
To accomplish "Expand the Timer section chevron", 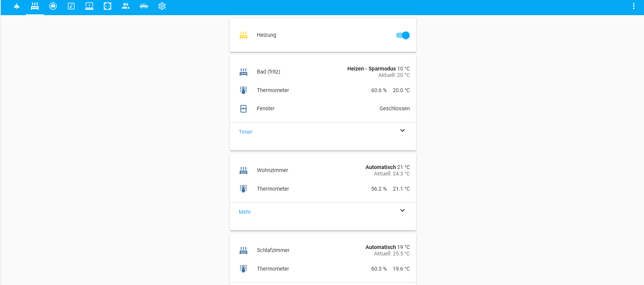I will click(402, 130).
